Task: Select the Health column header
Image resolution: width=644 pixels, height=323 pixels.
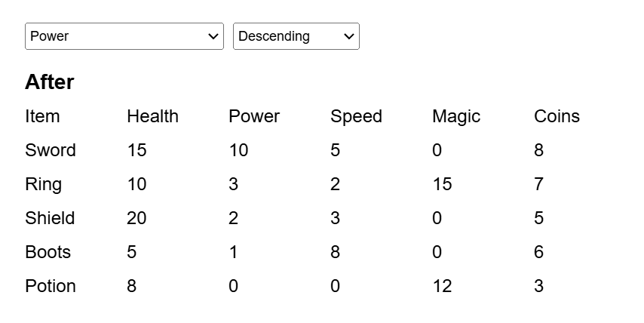Action: (x=152, y=116)
